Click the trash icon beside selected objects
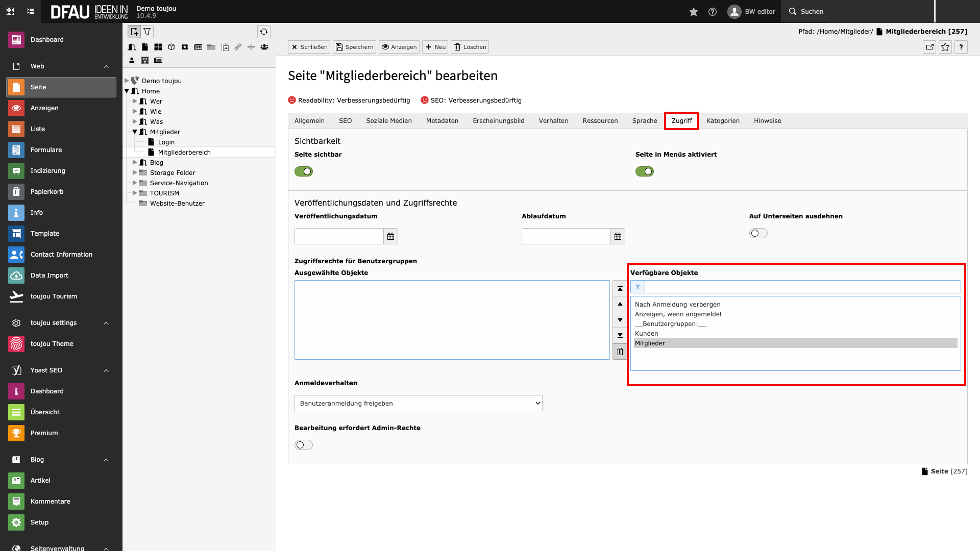Image resolution: width=980 pixels, height=551 pixels. coord(620,352)
